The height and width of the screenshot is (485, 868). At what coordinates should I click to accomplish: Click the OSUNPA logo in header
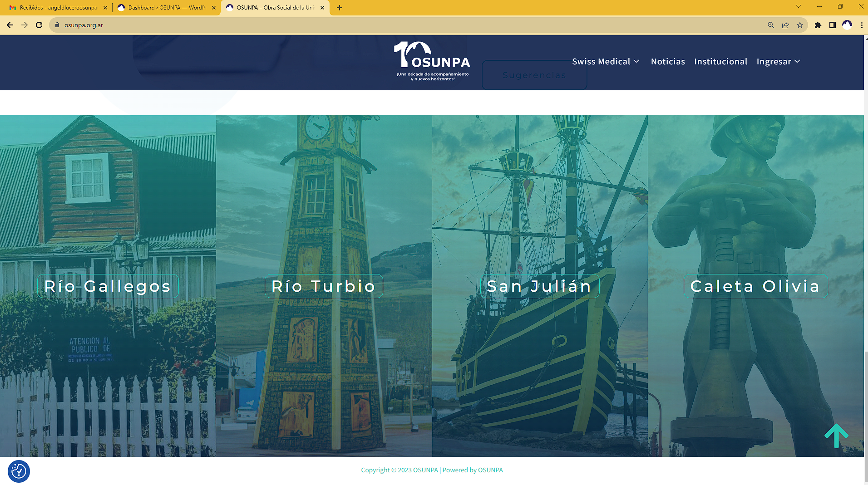click(x=432, y=61)
